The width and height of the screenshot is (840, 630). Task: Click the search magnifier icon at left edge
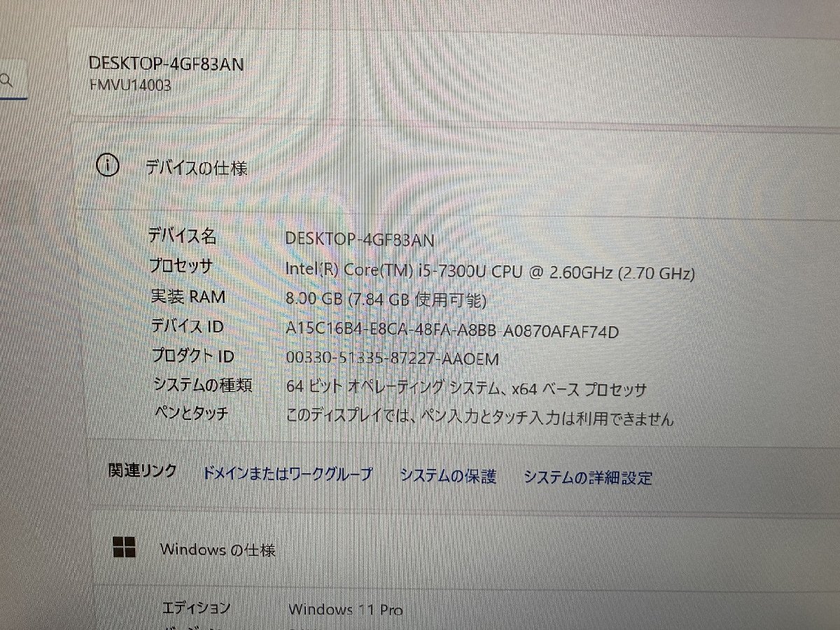click(x=6, y=80)
